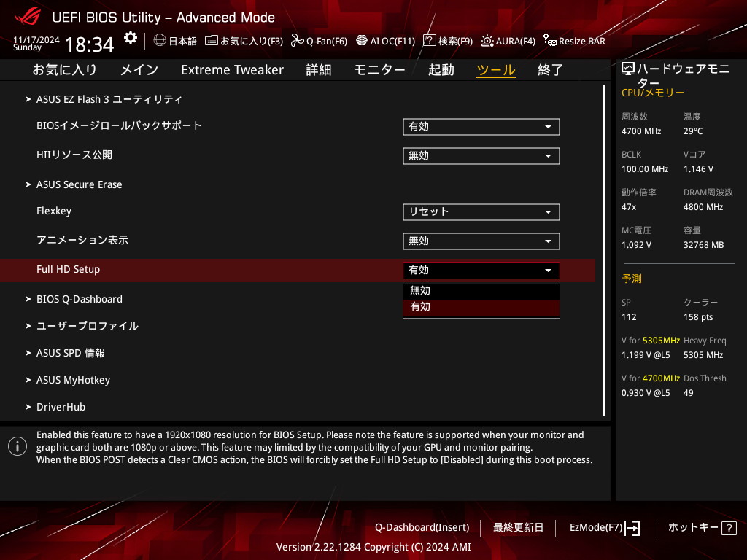Click the hotkey question mark icon
This screenshot has width=747, height=560.
pyautogui.click(x=729, y=528)
